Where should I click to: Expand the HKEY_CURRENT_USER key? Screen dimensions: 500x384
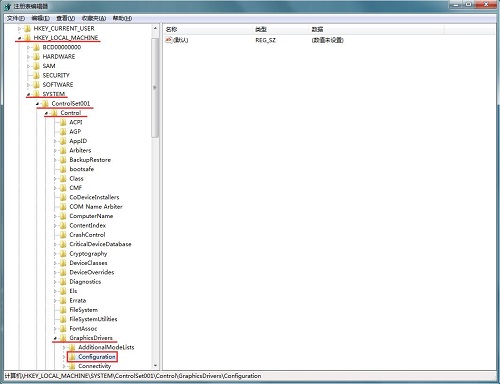(x=20, y=29)
